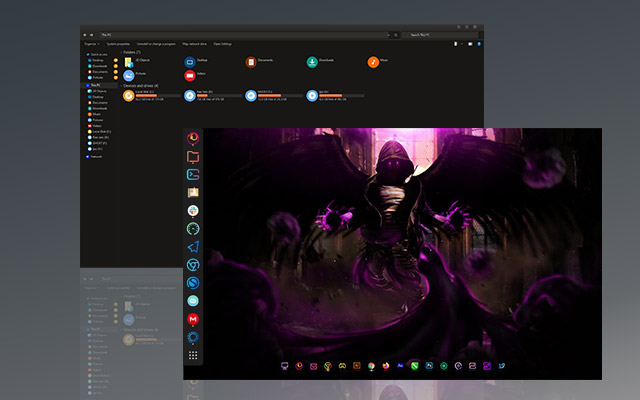Open the Pictures folder in the main Explorer pane

click(x=129, y=76)
